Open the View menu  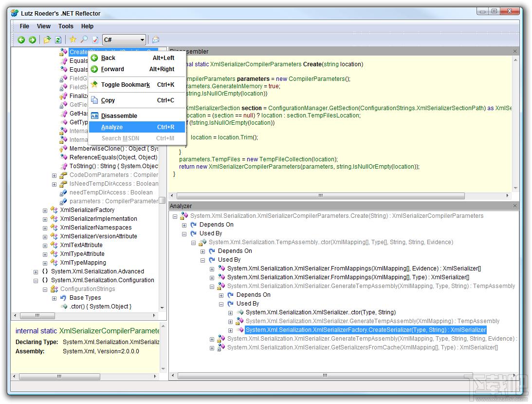[44, 26]
